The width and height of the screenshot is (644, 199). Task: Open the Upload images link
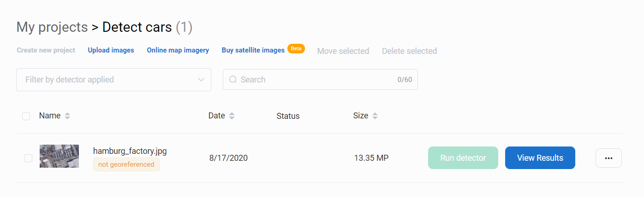[x=111, y=50]
